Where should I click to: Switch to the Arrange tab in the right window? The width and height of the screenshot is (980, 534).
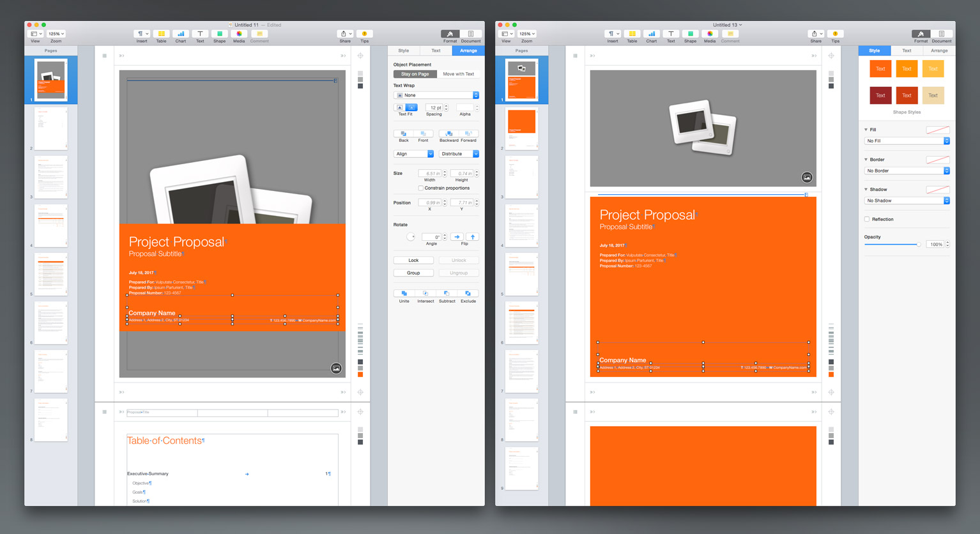coord(938,50)
